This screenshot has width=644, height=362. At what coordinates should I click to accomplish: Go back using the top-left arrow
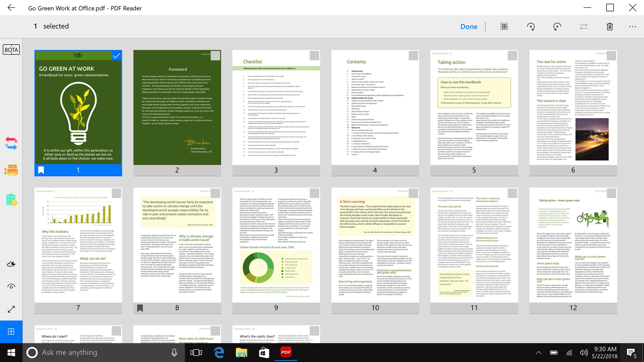click(x=11, y=7)
